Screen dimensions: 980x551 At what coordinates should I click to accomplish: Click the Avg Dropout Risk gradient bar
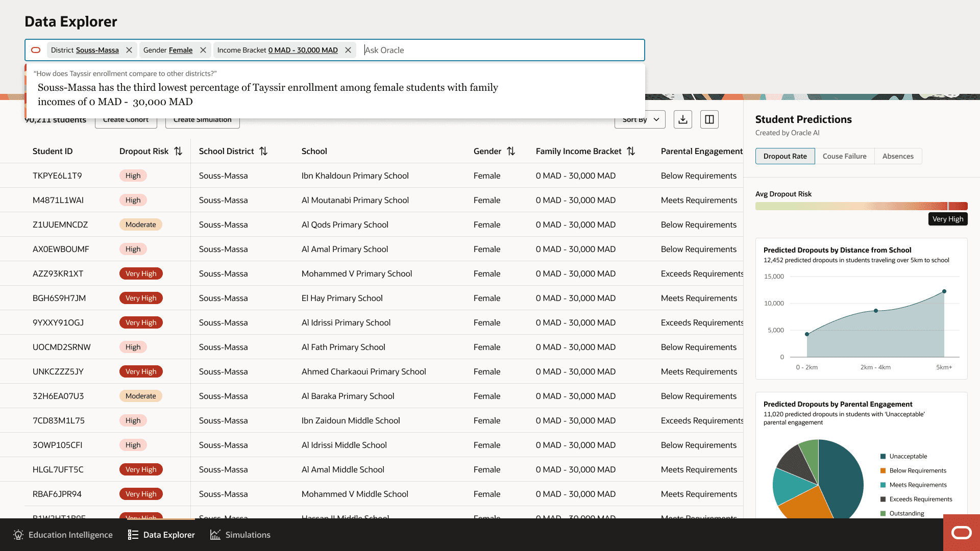861,206
